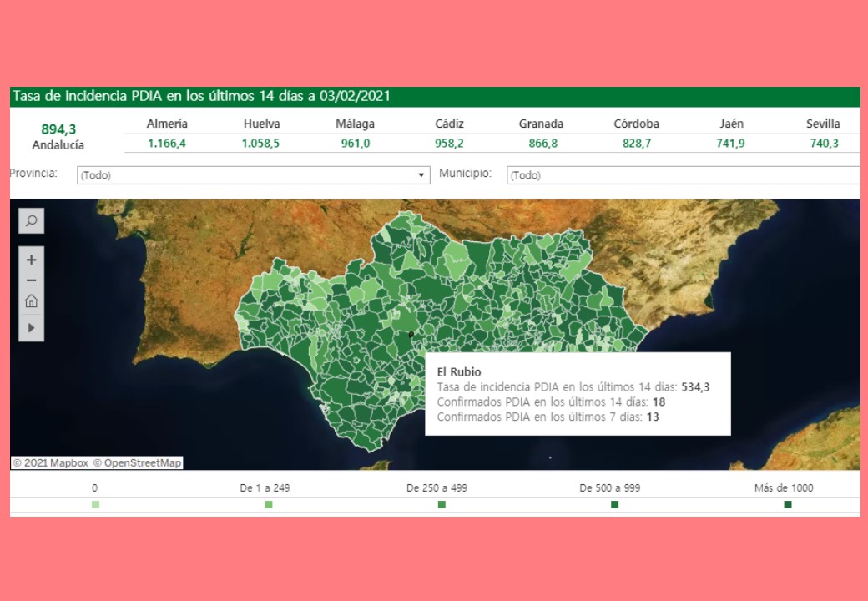Select the 'De 1 a 249' legend swatch
The image size is (868, 601).
(x=269, y=504)
